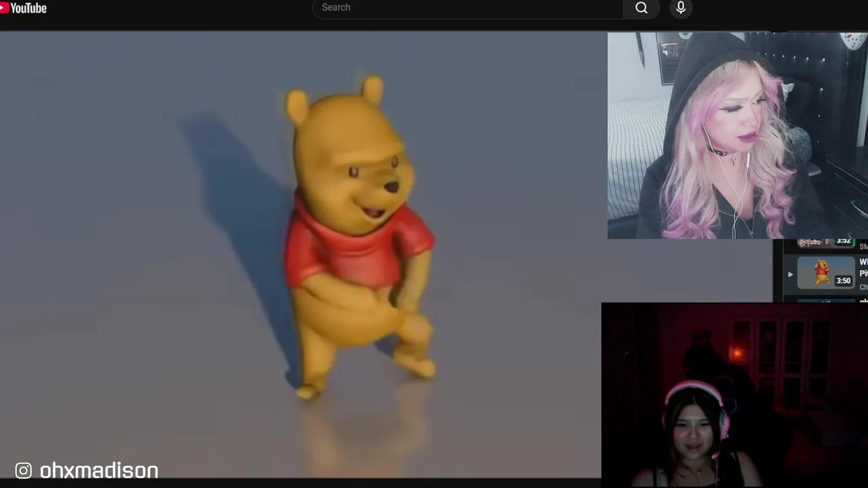Start voice search with microphone icon
Image resolution: width=868 pixels, height=488 pixels.
[681, 8]
